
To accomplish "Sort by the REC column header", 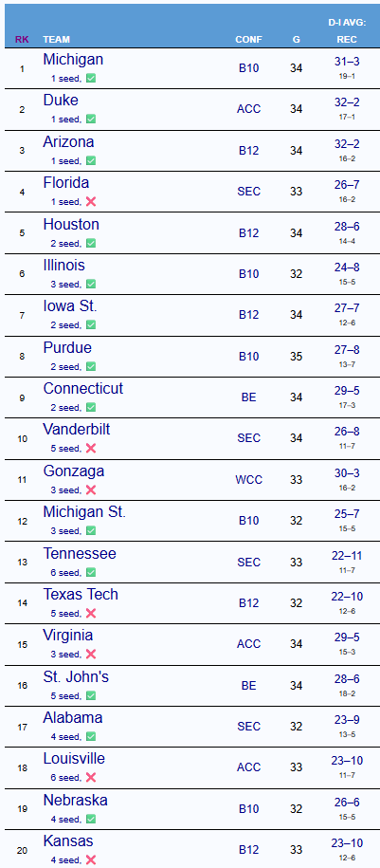I will (x=347, y=40).
